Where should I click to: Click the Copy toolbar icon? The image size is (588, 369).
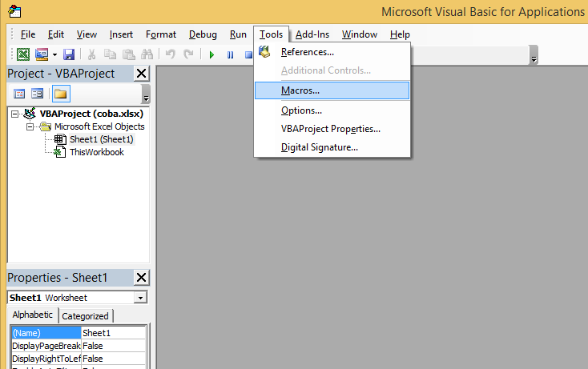click(x=110, y=54)
